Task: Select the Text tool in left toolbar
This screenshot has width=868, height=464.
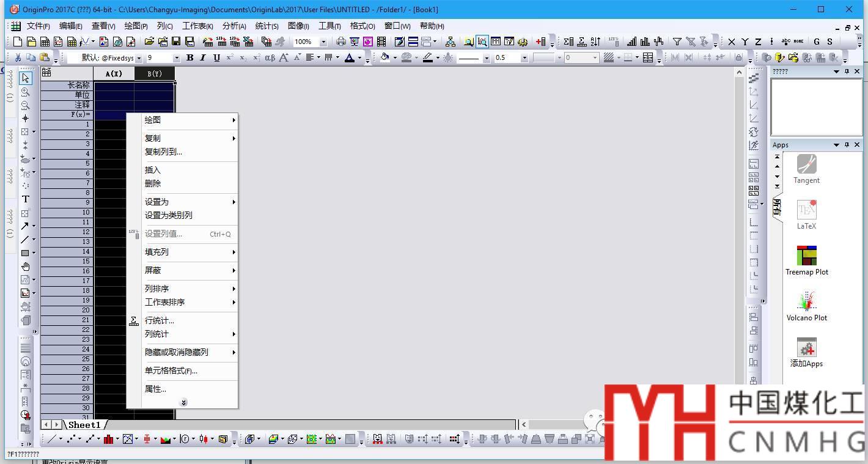Action: click(x=26, y=199)
